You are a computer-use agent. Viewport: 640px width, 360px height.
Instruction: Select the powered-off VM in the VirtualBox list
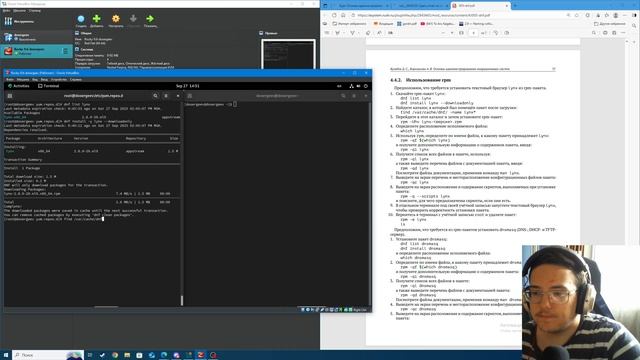coord(36,37)
